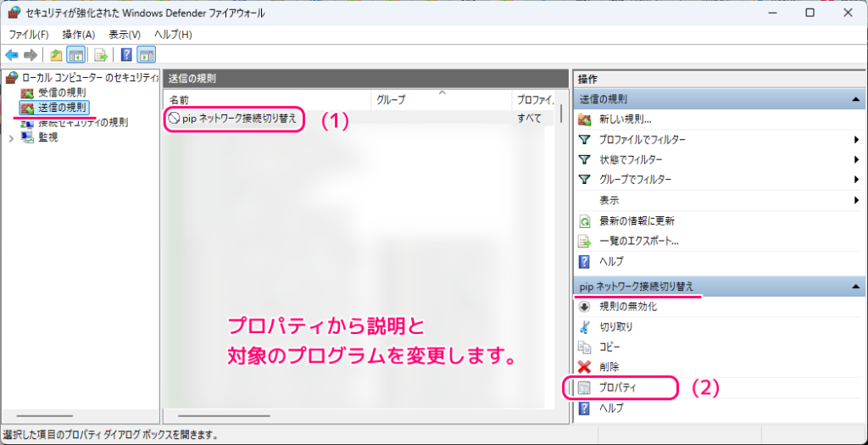868x445 pixels.
Task: Click ヘルプ under pip rule actions
Action: coord(611,409)
